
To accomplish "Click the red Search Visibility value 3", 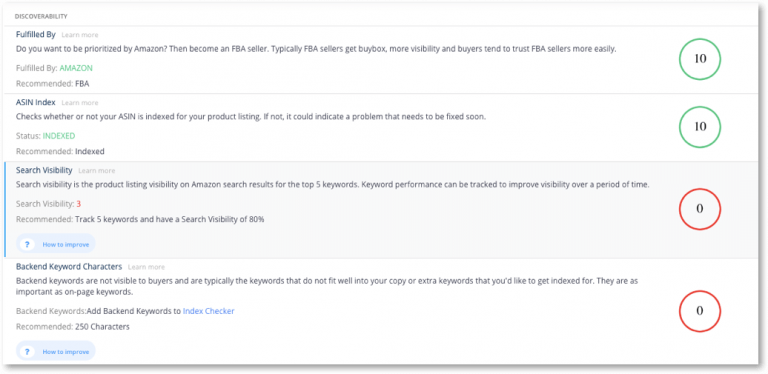I will pyautogui.click(x=78, y=204).
